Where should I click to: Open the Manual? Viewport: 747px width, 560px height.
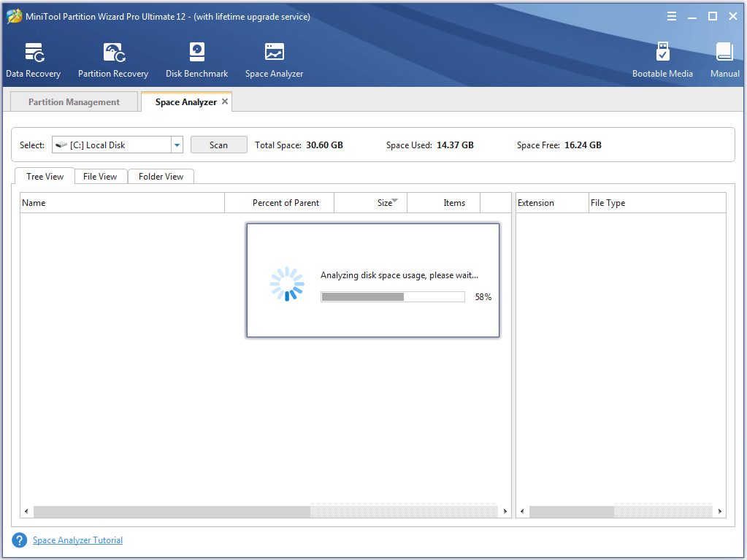[724, 60]
